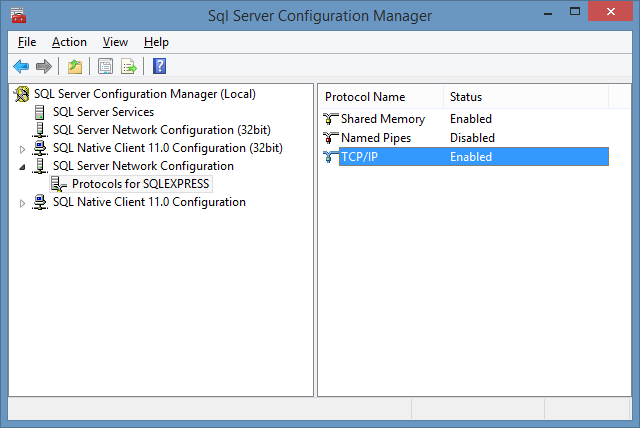Image resolution: width=640 pixels, height=428 pixels.
Task: Click the Shared Memory protocol icon
Action: (x=331, y=119)
